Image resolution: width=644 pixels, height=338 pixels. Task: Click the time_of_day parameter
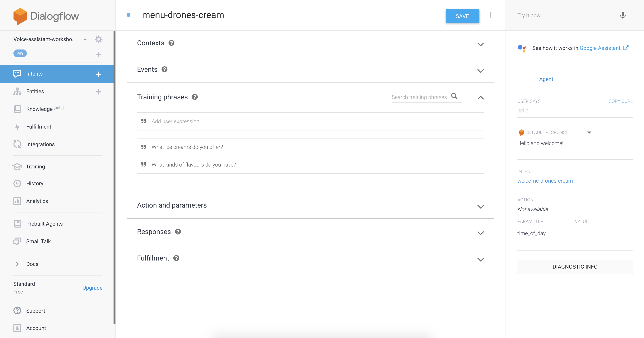point(531,233)
